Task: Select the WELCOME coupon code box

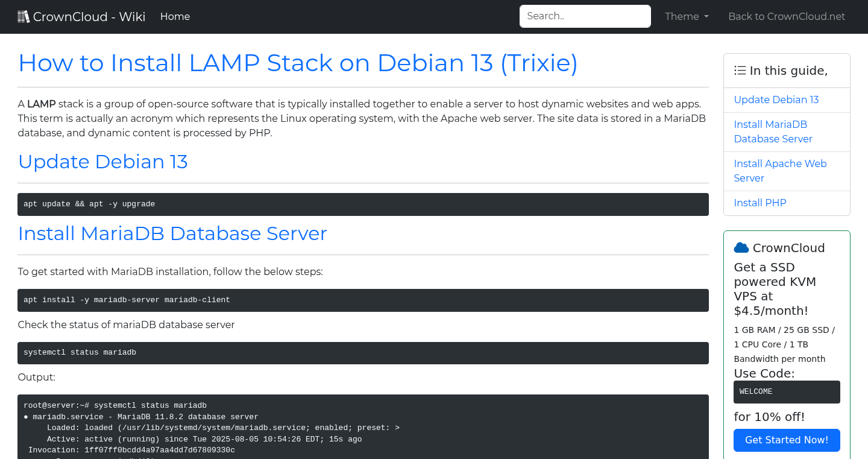Action: click(787, 391)
